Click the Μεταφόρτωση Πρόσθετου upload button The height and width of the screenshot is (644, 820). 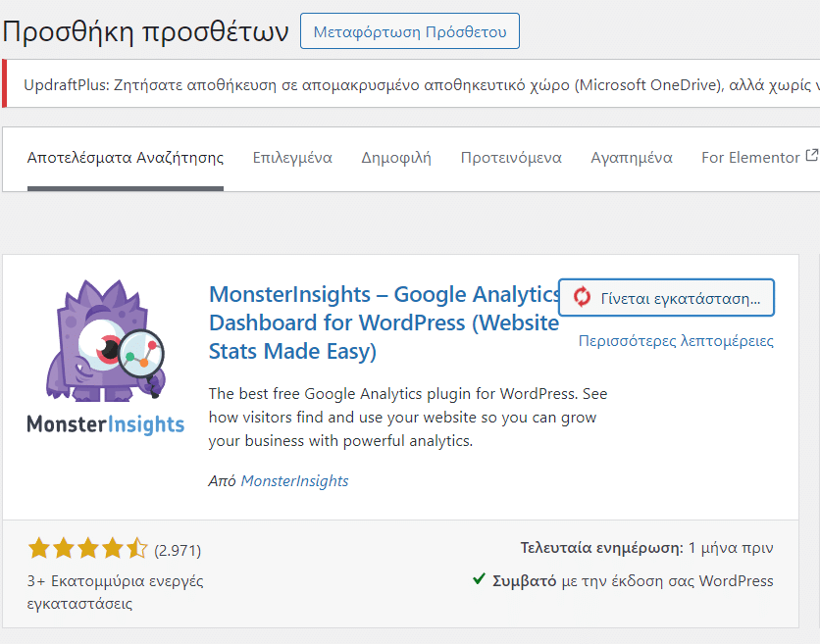409,31
